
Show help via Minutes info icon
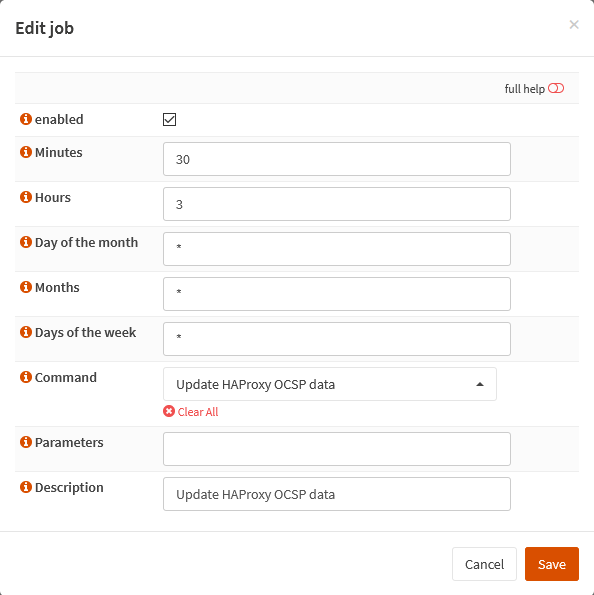[x=26, y=152]
